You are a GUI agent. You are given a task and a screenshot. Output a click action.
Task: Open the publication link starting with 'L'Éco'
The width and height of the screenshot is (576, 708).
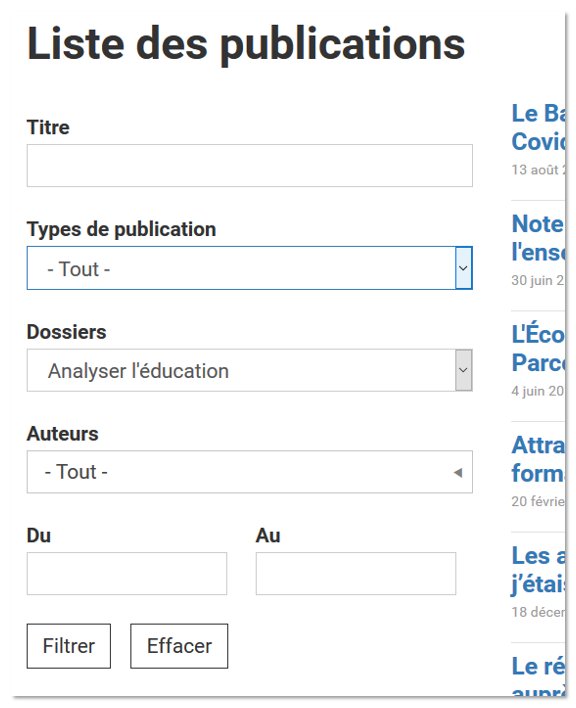(538, 348)
